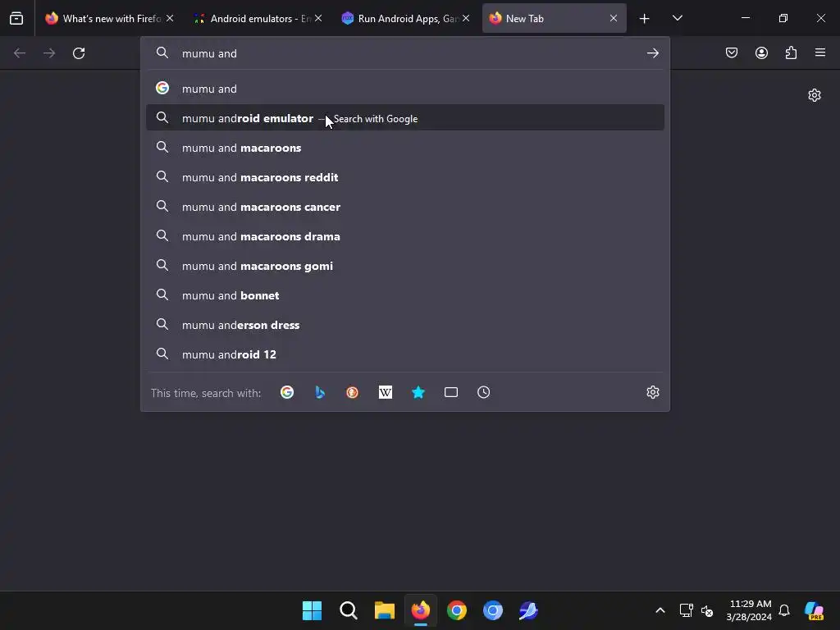Close the Android emulators tab
Viewport: 840px width, 630px height.
tap(318, 18)
